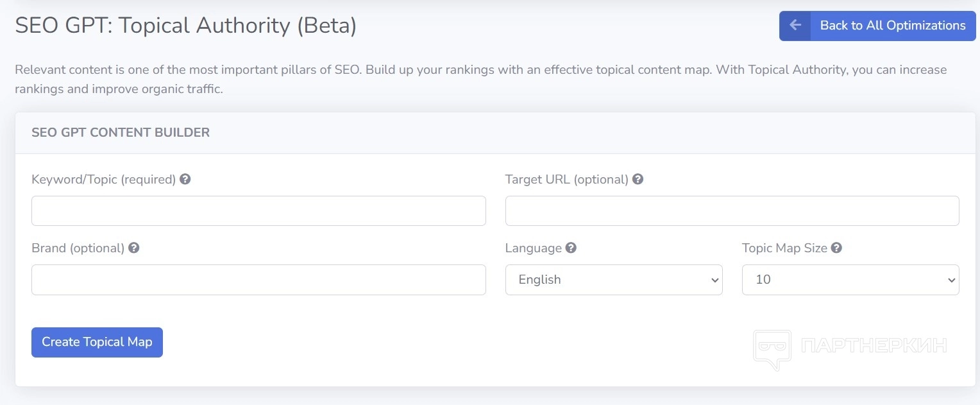Focus the Brand input field
This screenshot has height=405, width=980.
coord(258,280)
